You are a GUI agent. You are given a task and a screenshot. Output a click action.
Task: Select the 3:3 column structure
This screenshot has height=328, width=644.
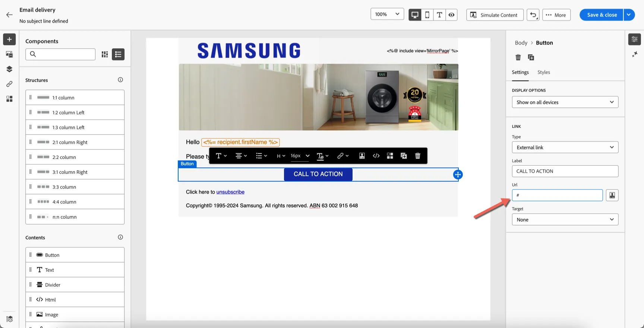point(75,187)
